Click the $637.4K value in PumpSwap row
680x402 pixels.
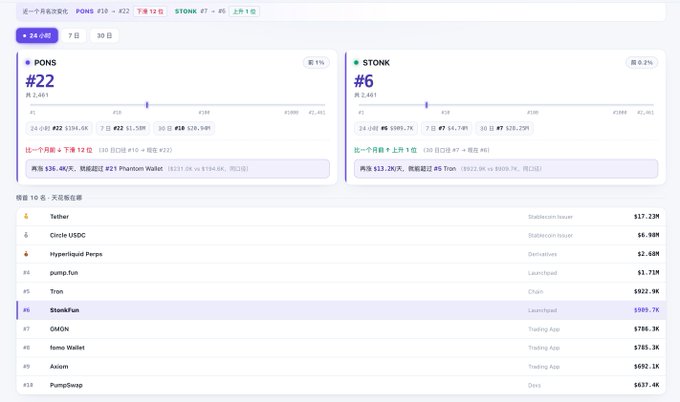click(x=646, y=385)
